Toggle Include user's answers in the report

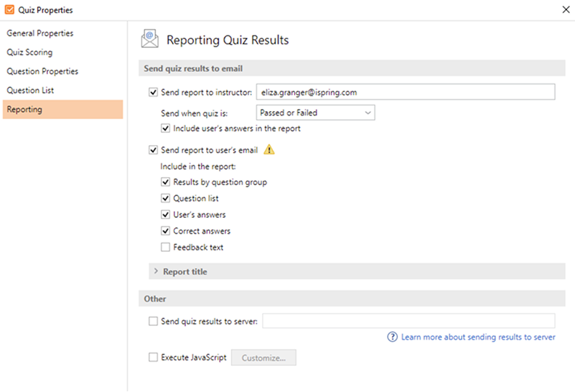point(166,128)
